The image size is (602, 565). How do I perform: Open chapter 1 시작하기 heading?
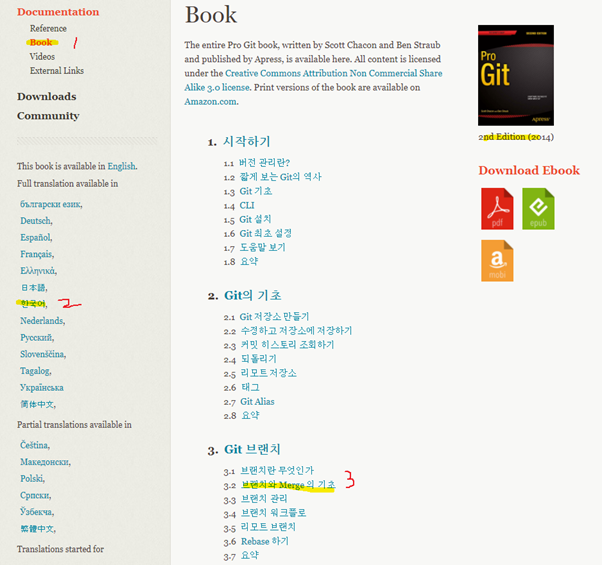(247, 142)
